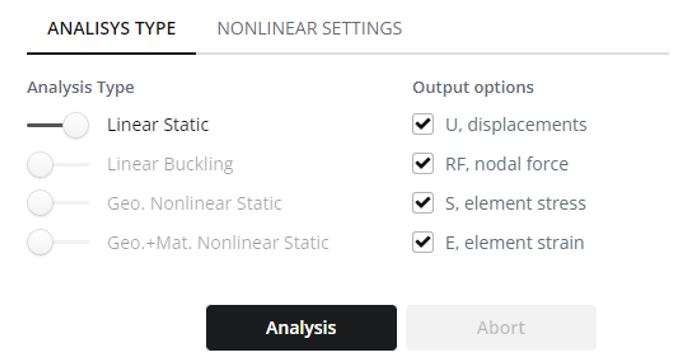This screenshot has width=677, height=360.
Task: Turn on Geo. Nonlinear Static switch
Action: pos(58,203)
